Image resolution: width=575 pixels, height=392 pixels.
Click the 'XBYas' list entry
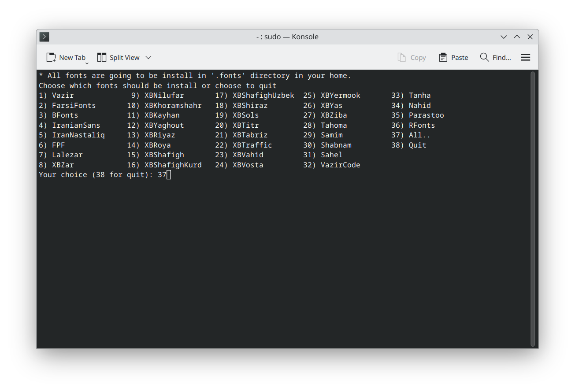click(x=332, y=106)
